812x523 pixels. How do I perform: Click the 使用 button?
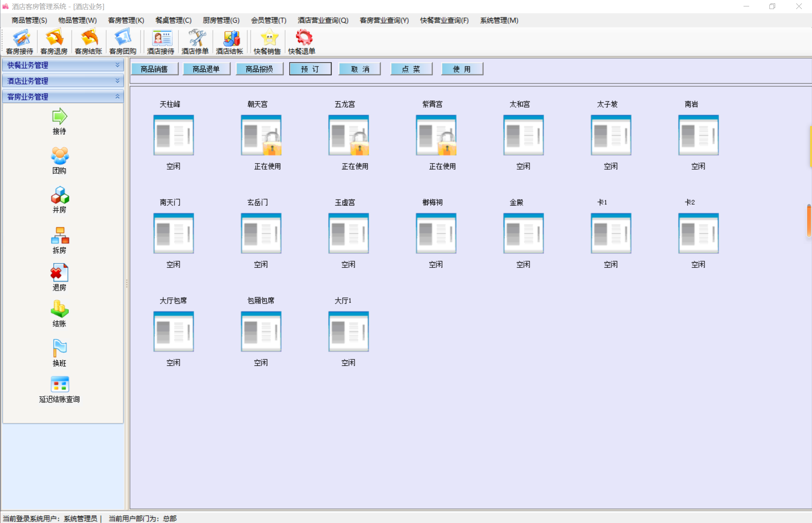(x=462, y=69)
